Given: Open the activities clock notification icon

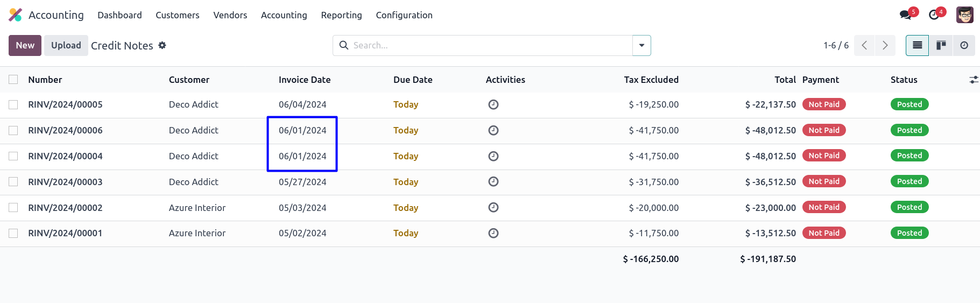Looking at the screenshot, I should point(934,15).
